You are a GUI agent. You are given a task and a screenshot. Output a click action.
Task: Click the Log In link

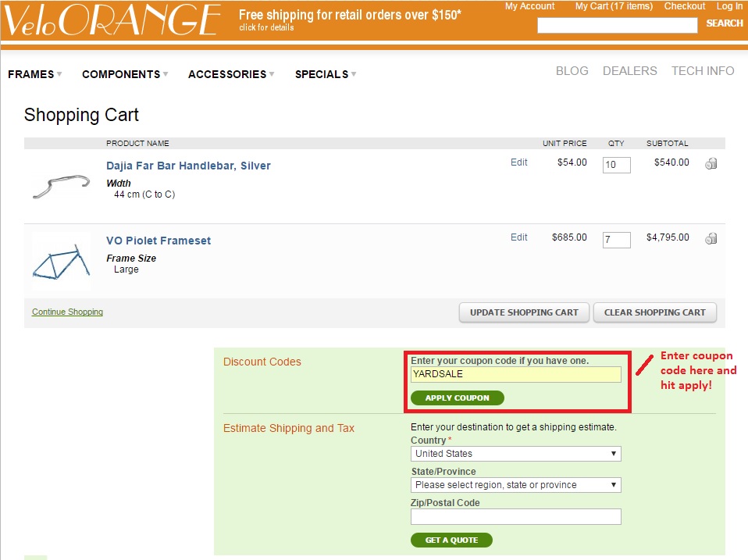coord(729,6)
